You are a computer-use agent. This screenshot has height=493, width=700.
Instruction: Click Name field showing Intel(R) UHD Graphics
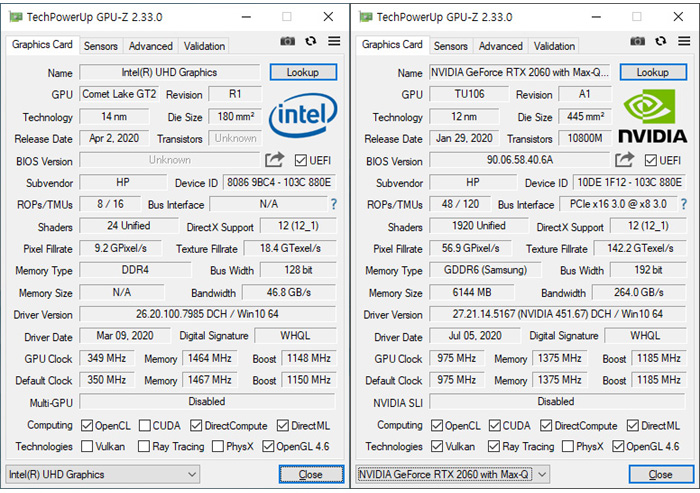pos(170,72)
